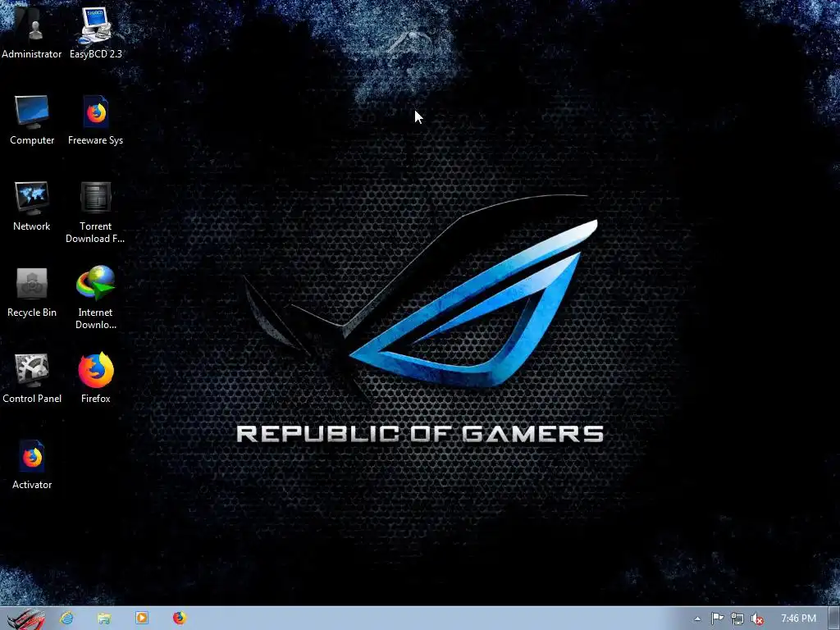This screenshot has width=840, height=630.
Task: Open the Administrator folder icon
Action: point(32,32)
